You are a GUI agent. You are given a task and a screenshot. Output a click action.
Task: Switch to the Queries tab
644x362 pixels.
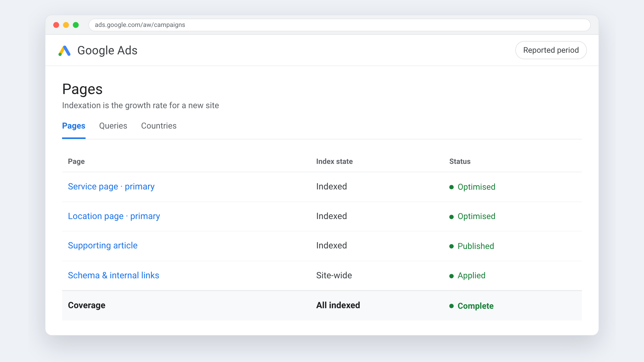[113, 126]
